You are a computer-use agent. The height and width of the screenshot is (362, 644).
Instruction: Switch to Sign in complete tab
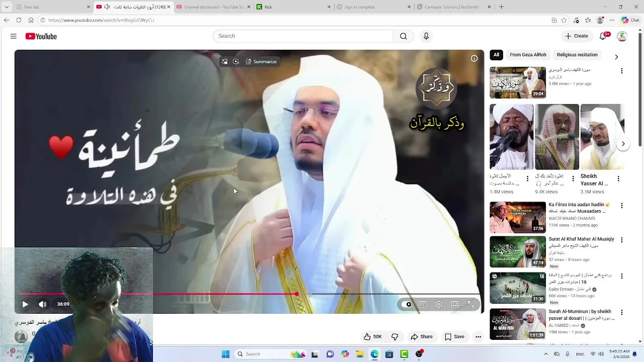(x=372, y=7)
